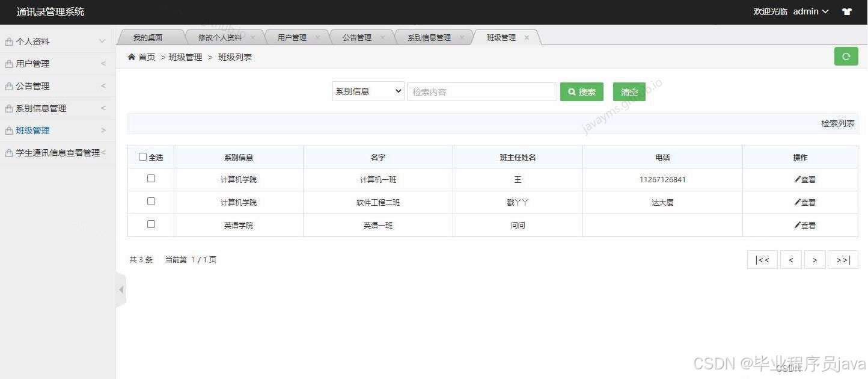This screenshot has height=379, width=868.
Task: Close the 用户管理 tab
Action: 317,37
